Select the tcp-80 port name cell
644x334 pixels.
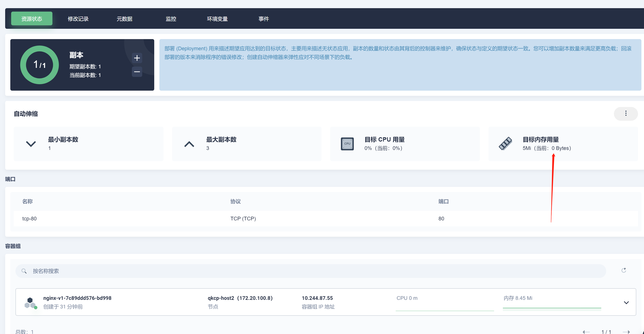[29, 218]
